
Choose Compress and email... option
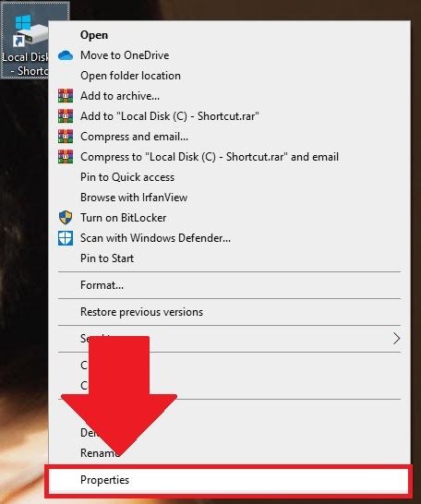(230, 137)
